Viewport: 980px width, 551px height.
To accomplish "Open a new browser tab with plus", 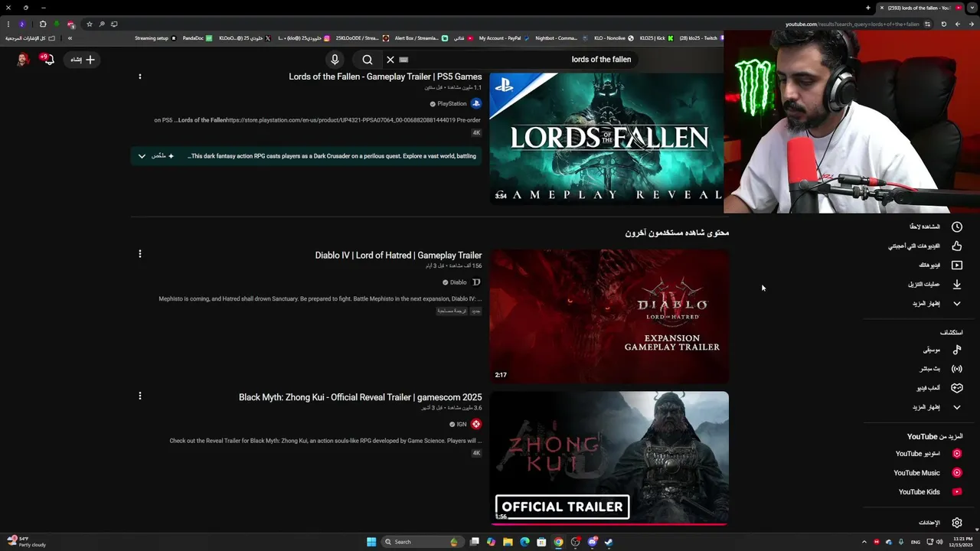I will pyautogui.click(x=868, y=8).
